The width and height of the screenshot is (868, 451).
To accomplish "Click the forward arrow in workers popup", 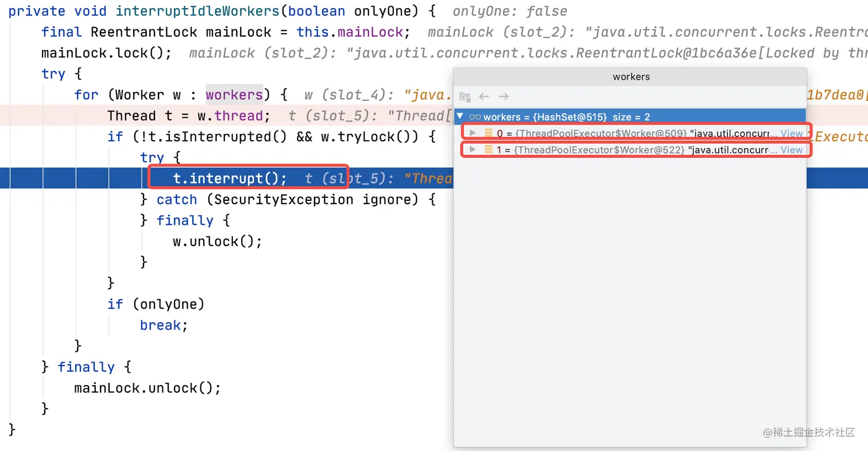I will pos(503,96).
